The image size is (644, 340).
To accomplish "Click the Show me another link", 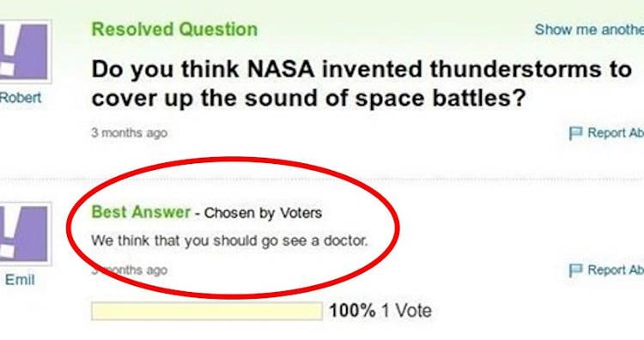I will point(589,29).
